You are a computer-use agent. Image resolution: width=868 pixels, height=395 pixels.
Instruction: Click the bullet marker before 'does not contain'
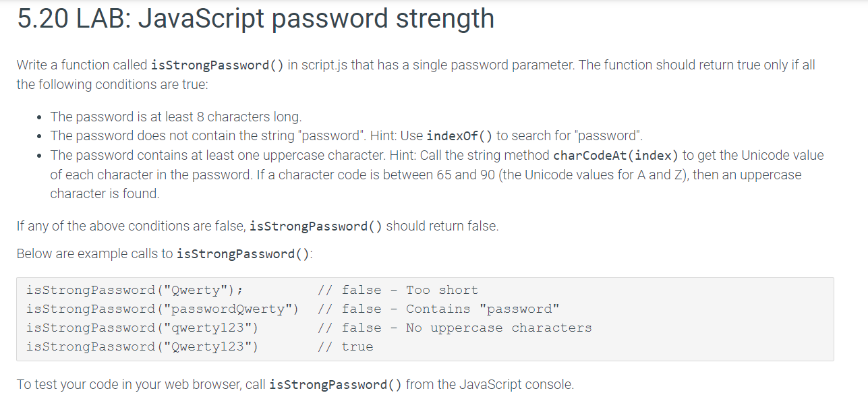(40, 135)
